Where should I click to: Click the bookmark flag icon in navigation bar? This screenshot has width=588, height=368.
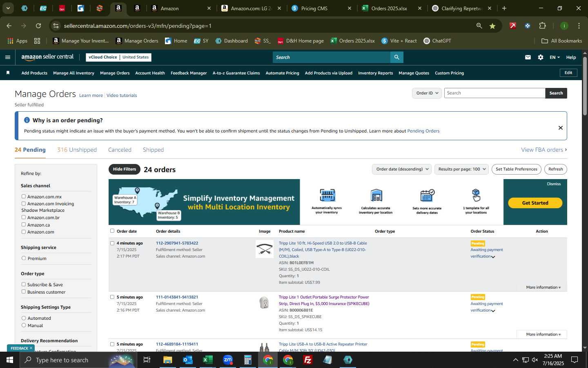pos(8,73)
